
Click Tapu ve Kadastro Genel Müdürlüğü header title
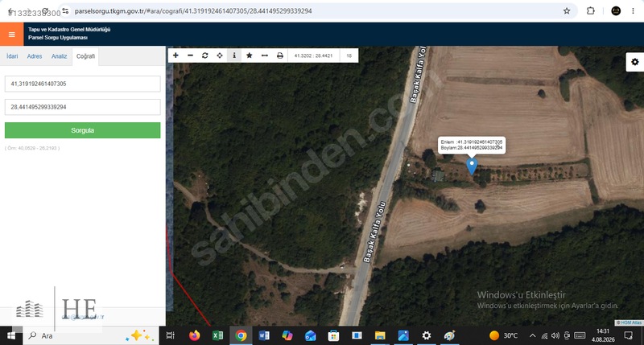(69, 30)
